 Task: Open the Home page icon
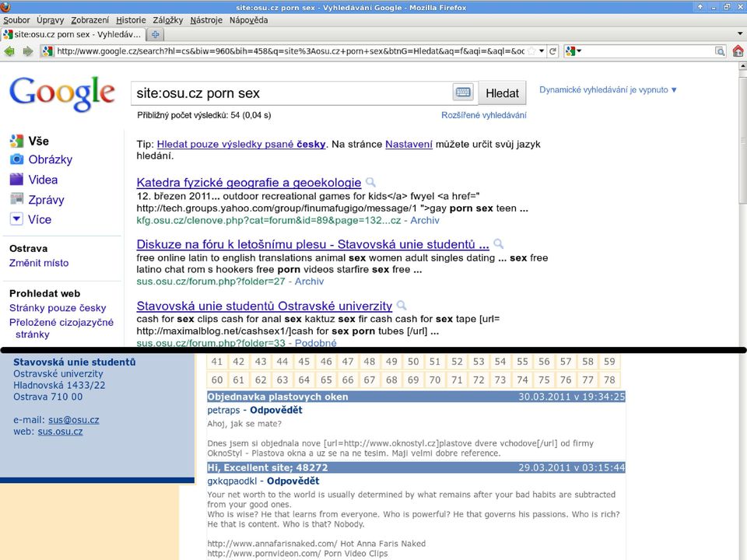(738, 51)
